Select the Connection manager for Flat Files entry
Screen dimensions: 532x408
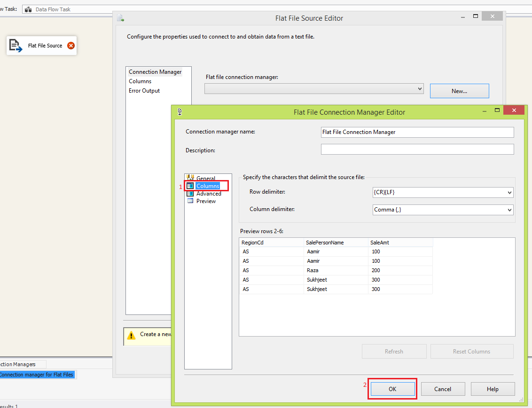coord(38,375)
